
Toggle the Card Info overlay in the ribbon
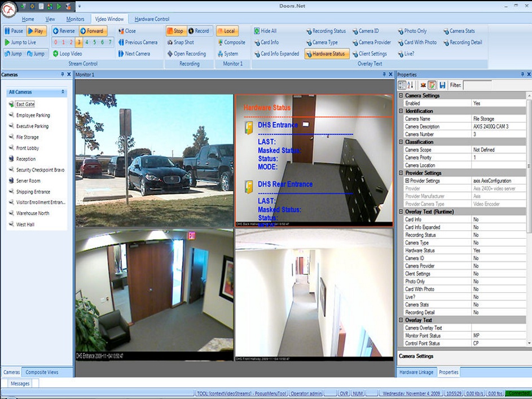pos(267,42)
